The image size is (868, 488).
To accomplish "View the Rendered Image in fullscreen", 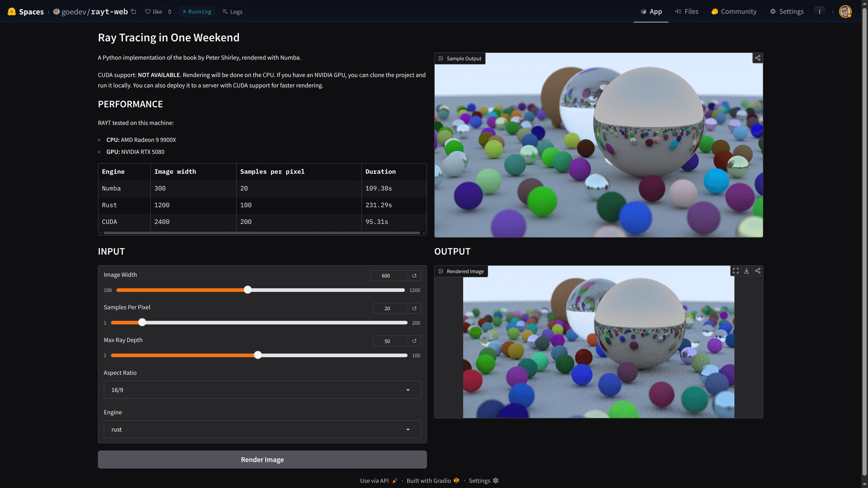I will click(x=736, y=271).
